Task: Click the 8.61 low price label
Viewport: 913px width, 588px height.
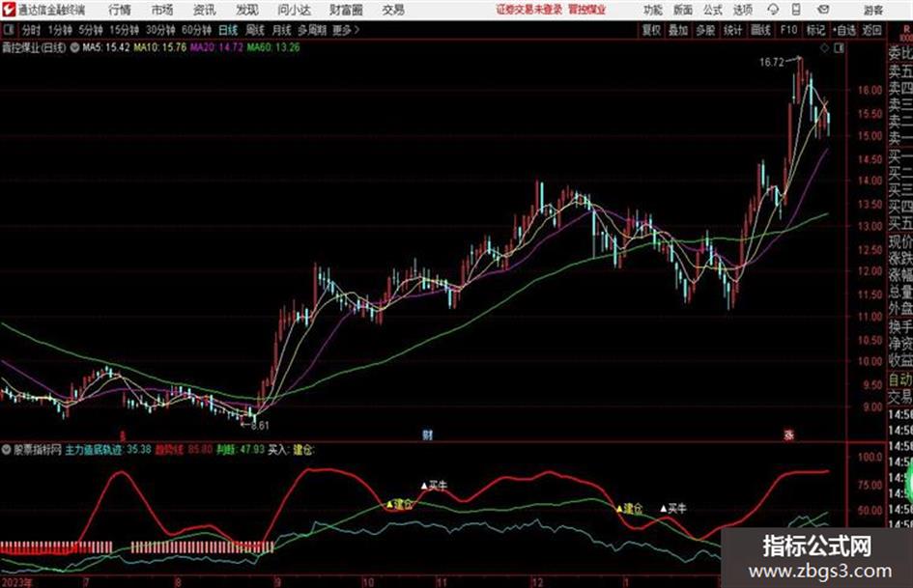Action: (x=259, y=426)
